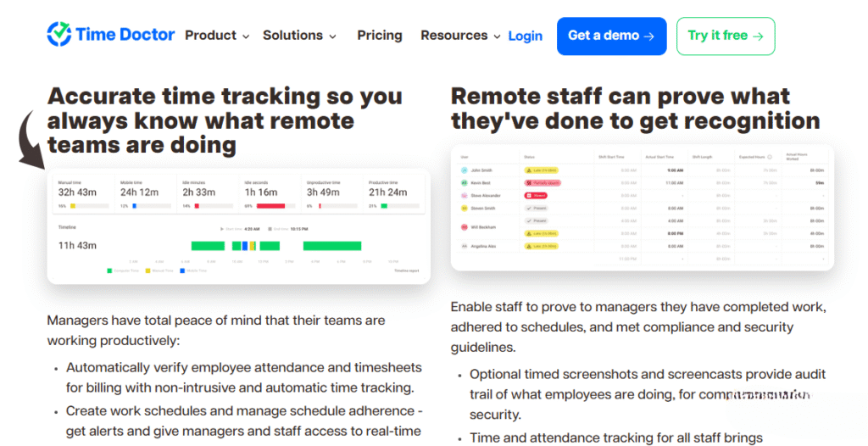The image size is (868, 446).
Task: Click the Login link
Action: click(x=525, y=36)
